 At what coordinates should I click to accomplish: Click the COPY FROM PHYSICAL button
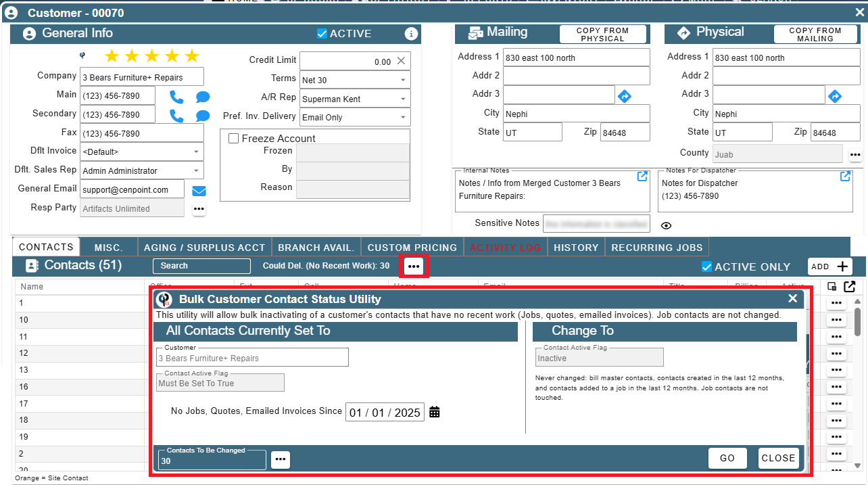(602, 34)
